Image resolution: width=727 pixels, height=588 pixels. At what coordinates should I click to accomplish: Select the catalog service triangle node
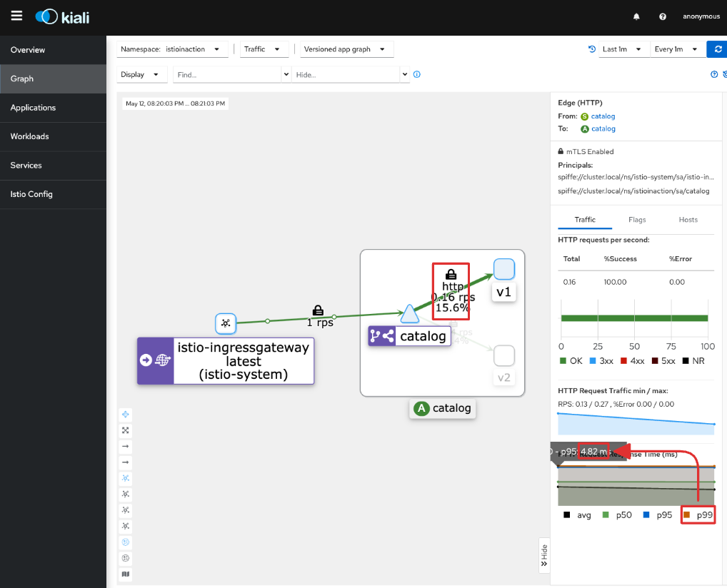coord(409,314)
